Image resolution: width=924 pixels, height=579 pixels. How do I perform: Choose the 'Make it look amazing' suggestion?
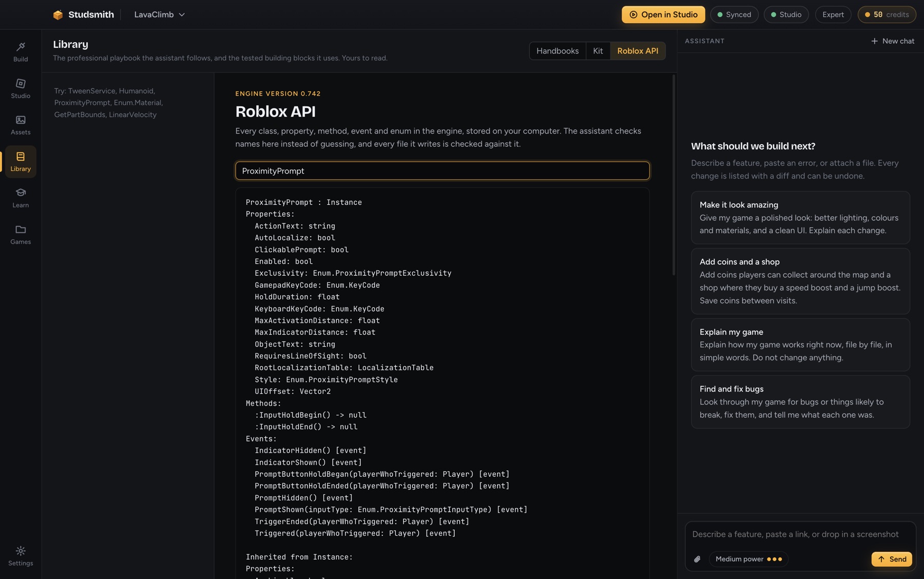tap(800, 218)
